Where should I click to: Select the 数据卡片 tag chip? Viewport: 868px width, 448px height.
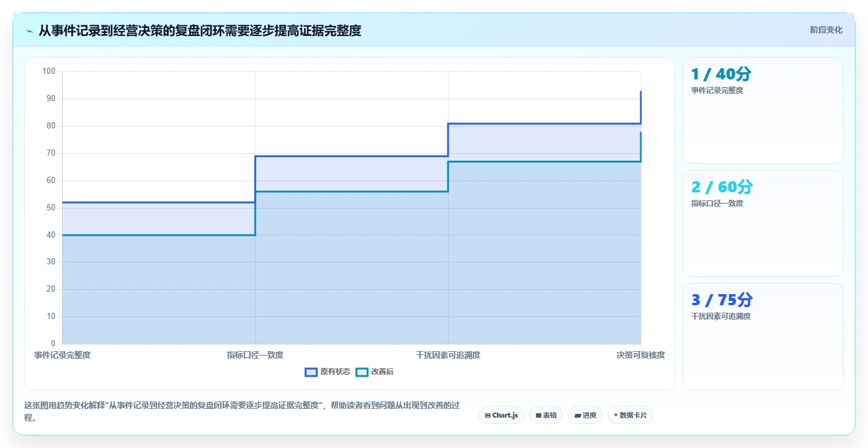click(x=630, y=415)
